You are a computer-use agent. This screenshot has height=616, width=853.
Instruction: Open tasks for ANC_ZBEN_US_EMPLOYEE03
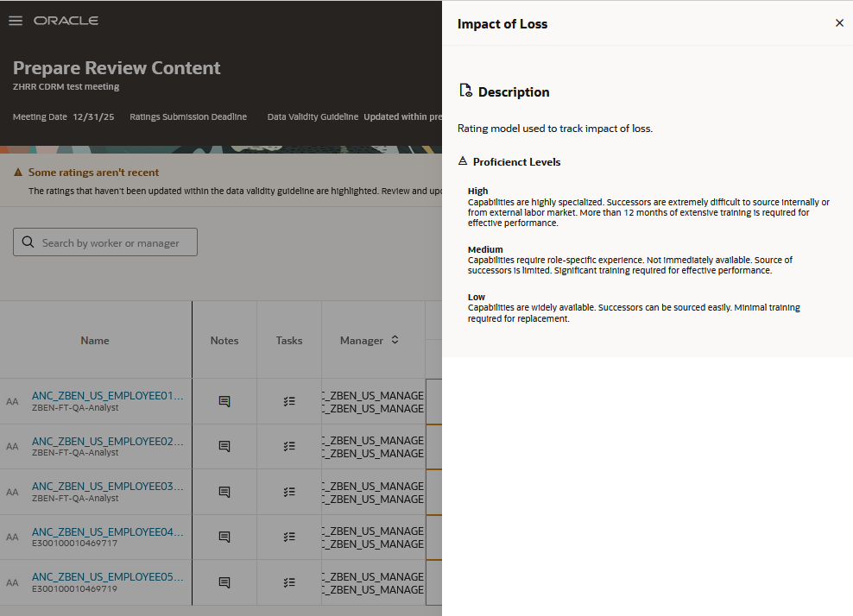[x=289, y=492]
